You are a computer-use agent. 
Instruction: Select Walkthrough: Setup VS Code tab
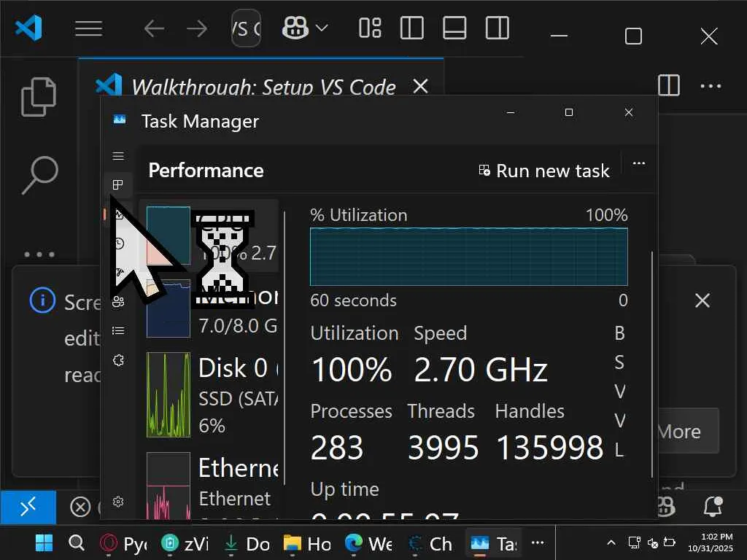[263, 87]
